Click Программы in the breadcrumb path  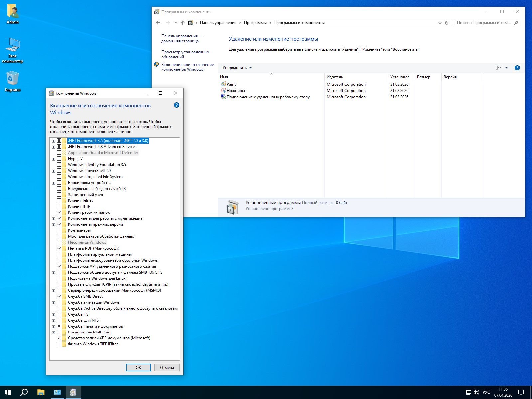point(255,23)
